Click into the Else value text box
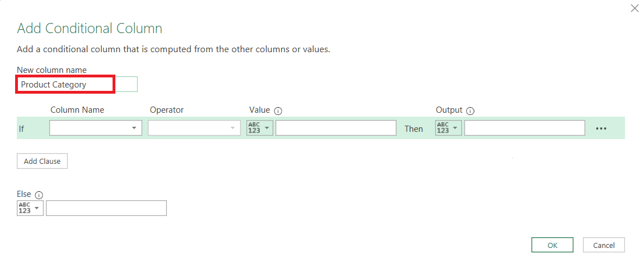 106,208
